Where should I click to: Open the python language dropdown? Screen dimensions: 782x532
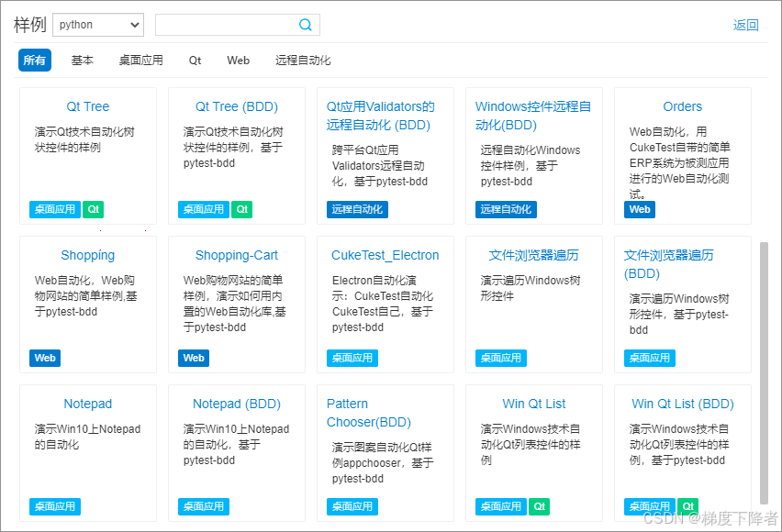(98, 25)
